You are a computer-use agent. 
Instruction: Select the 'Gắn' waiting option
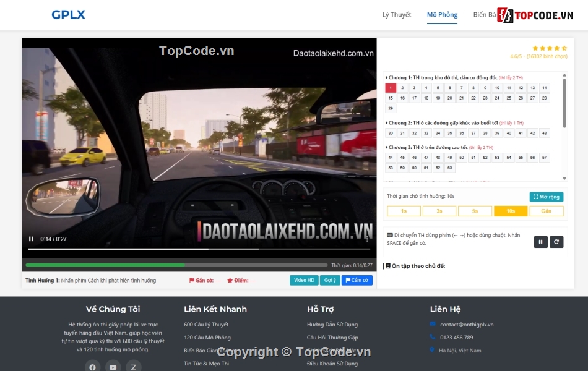pos(547,211)
